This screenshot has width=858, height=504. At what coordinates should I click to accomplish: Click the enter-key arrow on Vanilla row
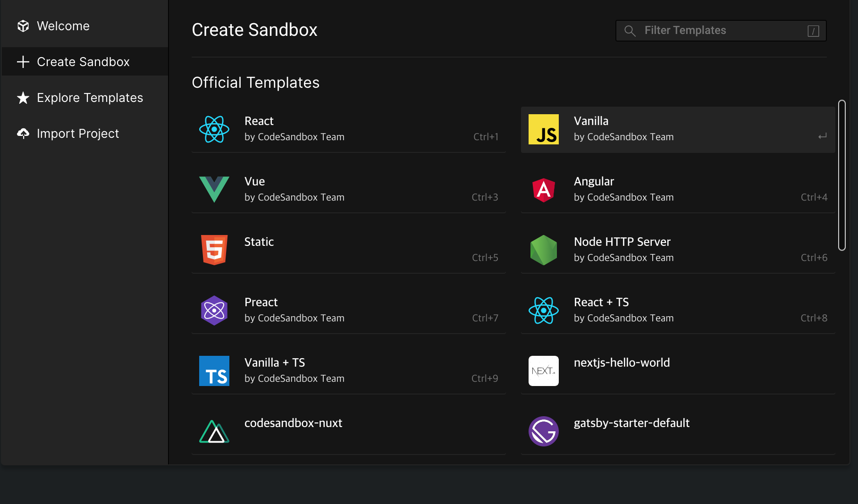point(823,136)
